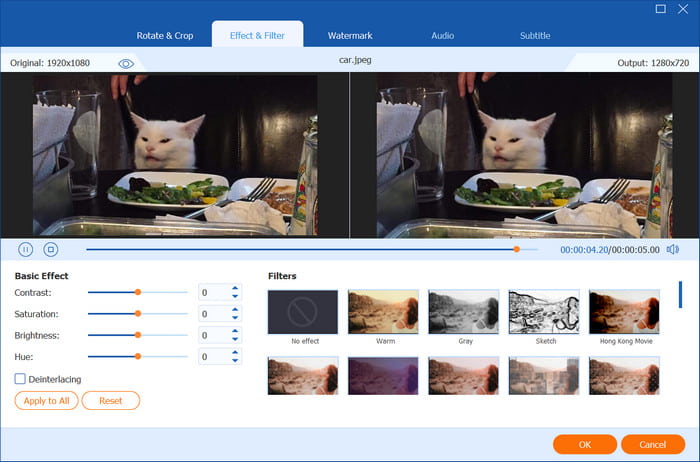Click the filters list vertical scrollbar
Image resolution: width=700 pixels, height=462 pixels.
(680, 295)
